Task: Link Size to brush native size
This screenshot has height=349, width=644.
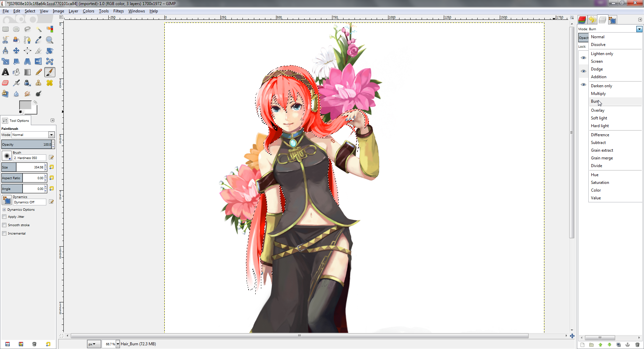Action: pyautogui.click(x=52, y=167)
